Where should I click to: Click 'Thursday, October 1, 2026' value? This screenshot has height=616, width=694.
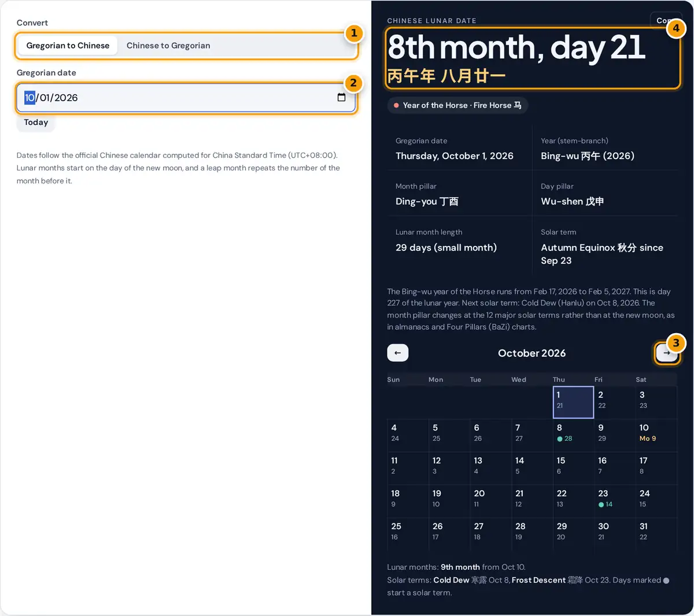point(455,156)
